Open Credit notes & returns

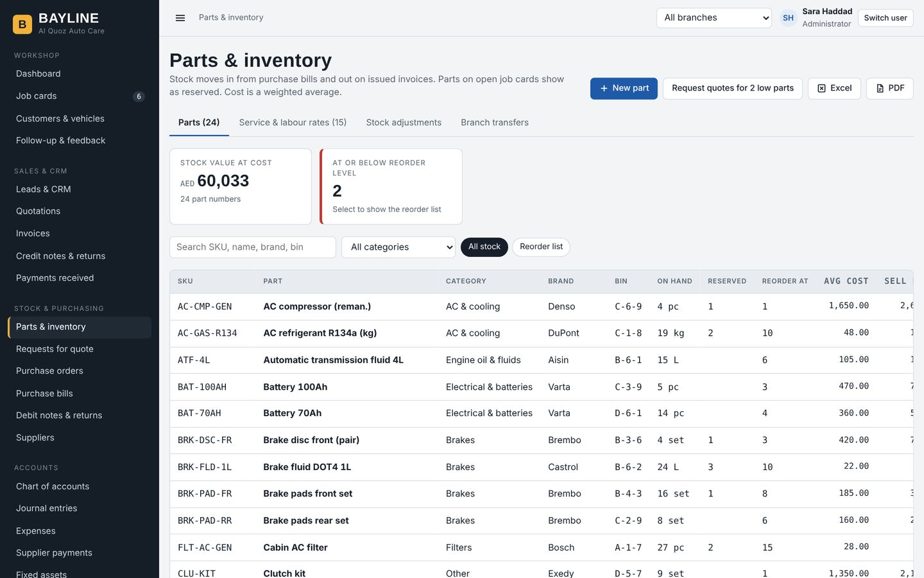80,256
